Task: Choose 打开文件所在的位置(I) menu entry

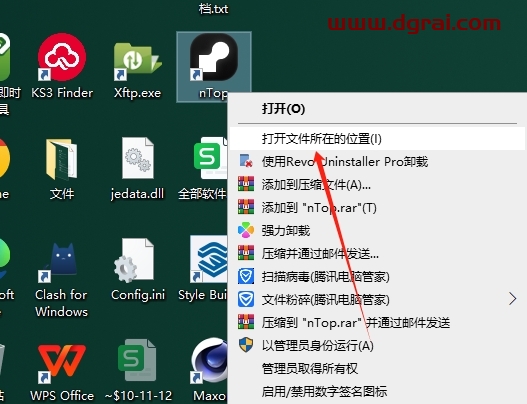Action: [376, 138]
